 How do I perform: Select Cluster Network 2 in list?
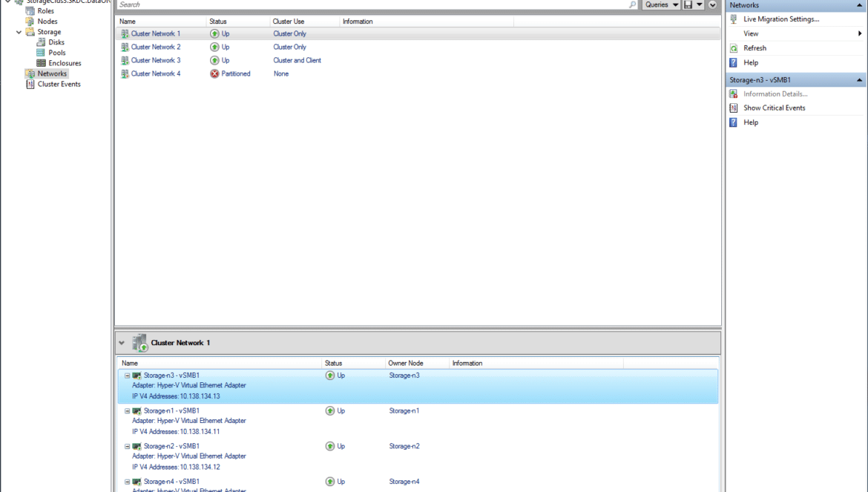pyautogui.click(x=418, y=47)
